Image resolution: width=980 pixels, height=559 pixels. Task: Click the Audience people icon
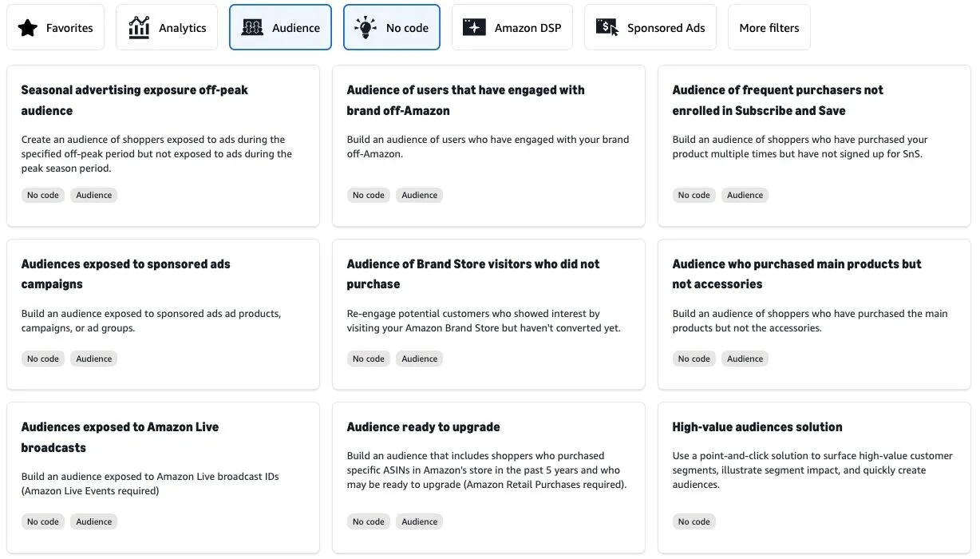tap(252, 28)
